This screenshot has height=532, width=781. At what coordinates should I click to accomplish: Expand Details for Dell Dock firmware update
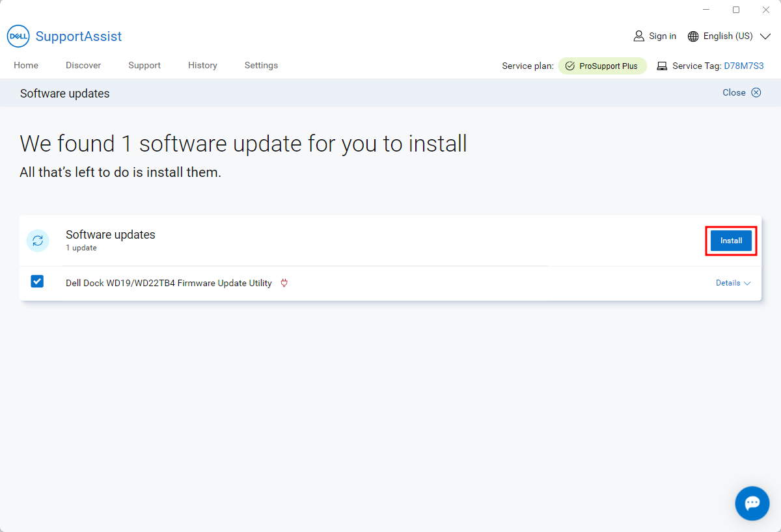733,283
